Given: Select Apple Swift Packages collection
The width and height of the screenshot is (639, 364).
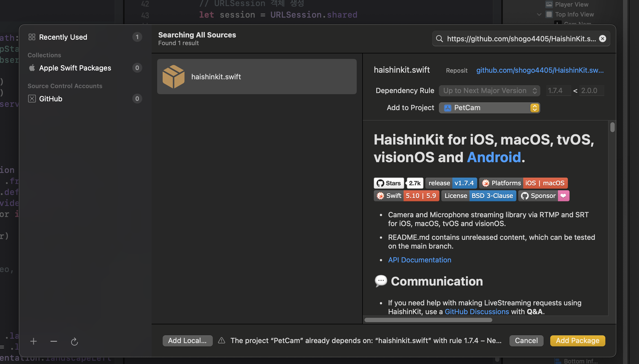Looking at the screenshot, I should tap(75, 68).
